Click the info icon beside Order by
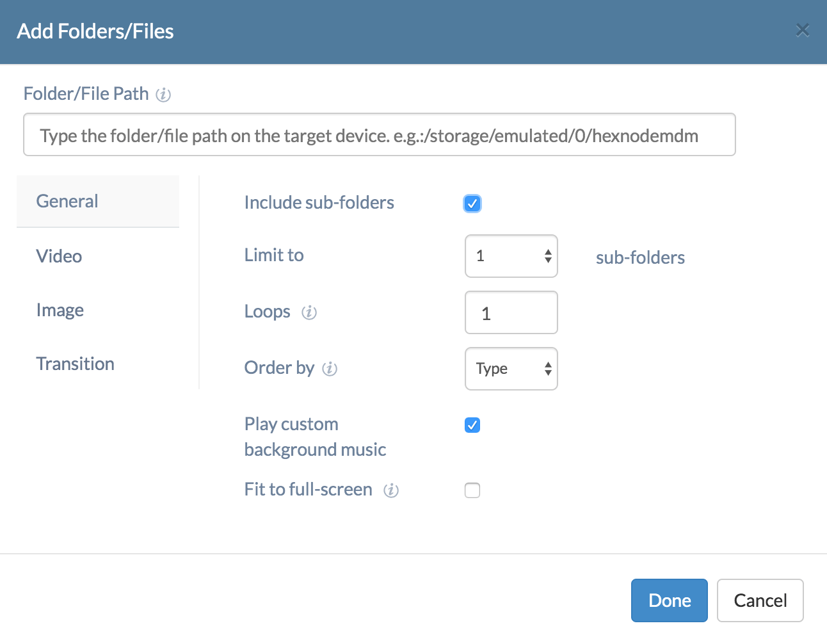The width and height of the screenshot is (827, 644). tap(330, 369)
